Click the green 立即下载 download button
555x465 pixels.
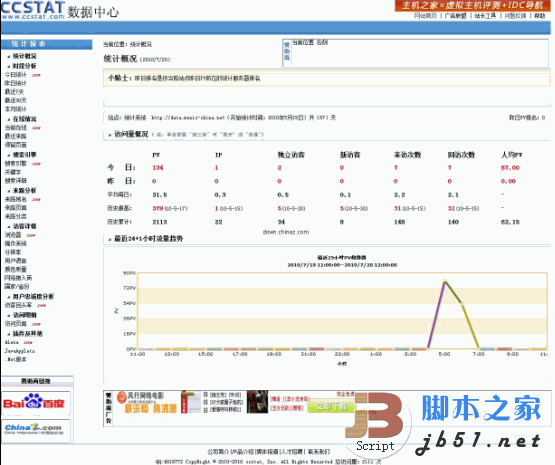(x=332, y=406)
